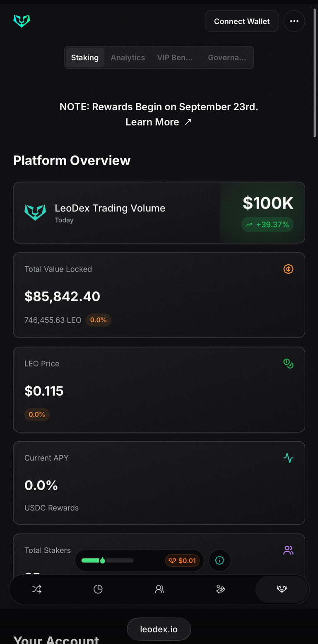Open the VIP Benefits tab
Viewport: 318px width, 644px height.
point(175,58)
